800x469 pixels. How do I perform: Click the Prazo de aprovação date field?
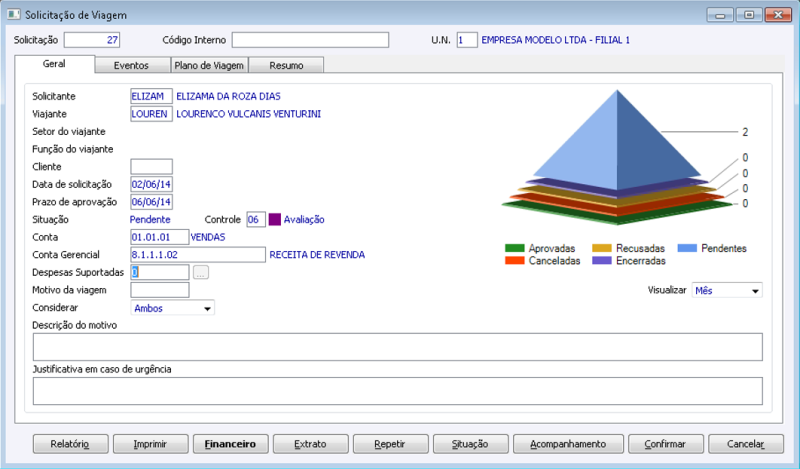click(152, 202)
